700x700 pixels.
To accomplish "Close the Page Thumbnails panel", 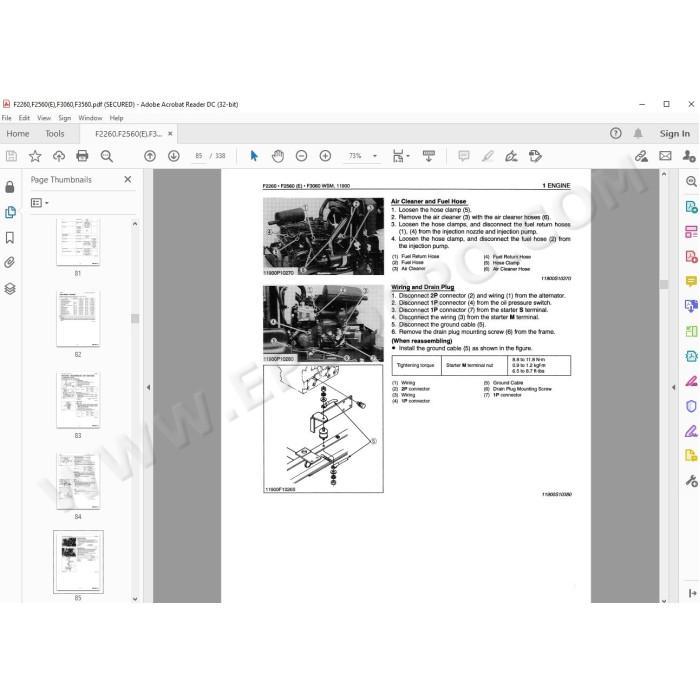I will click(x=128, y=179).
